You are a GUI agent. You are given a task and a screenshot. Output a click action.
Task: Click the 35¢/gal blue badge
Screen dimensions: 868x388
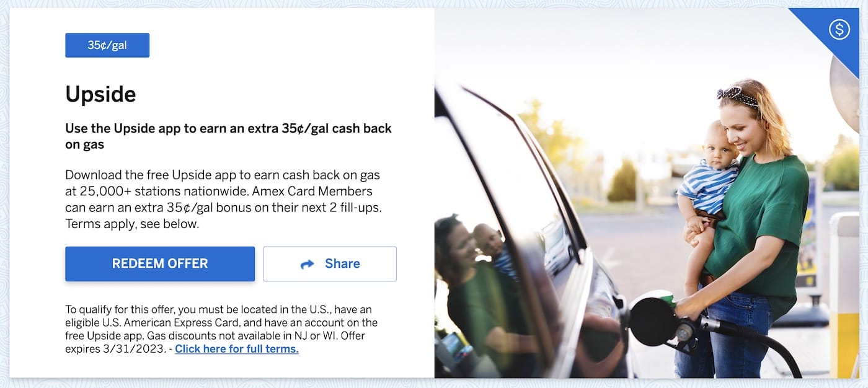[107, 45]
